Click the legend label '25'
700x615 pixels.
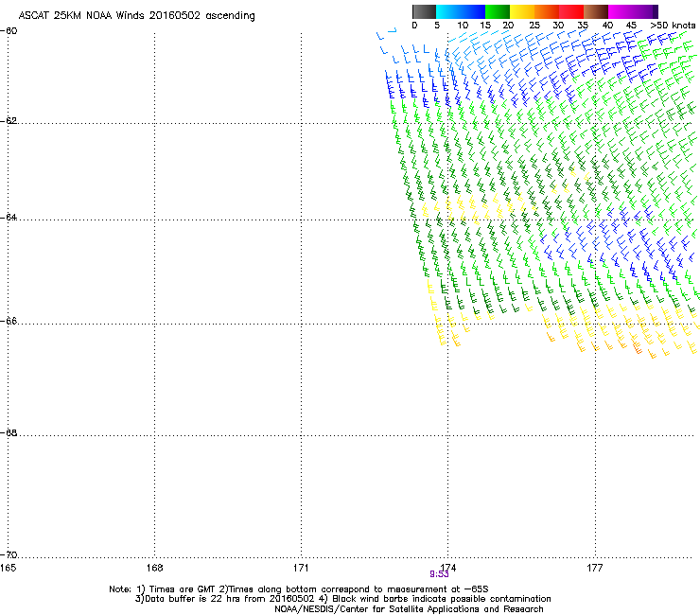click(x=534, y=26)
